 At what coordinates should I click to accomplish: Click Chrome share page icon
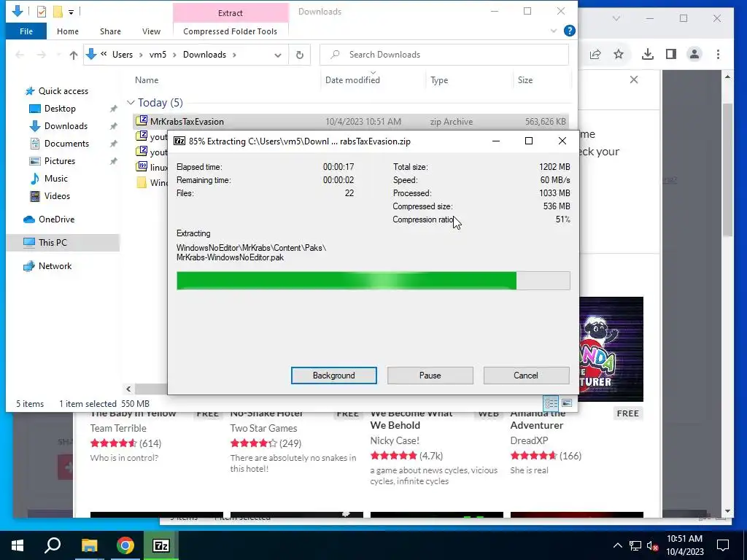pos(595,54)
